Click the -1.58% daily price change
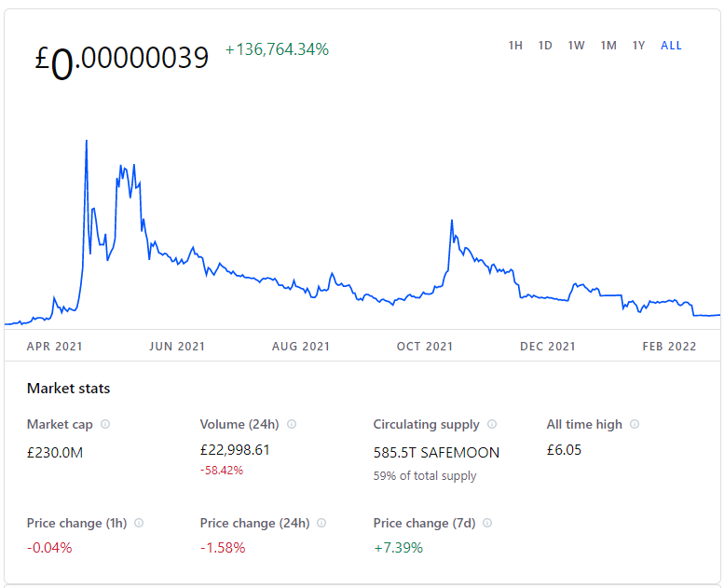 (x=223, y=548)
